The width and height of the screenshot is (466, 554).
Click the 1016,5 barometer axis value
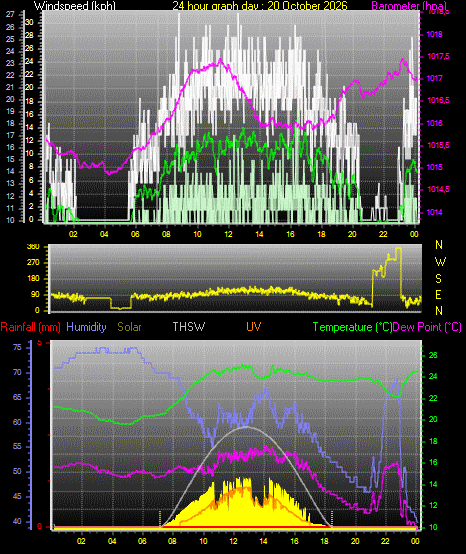click(x=438, y=101)
